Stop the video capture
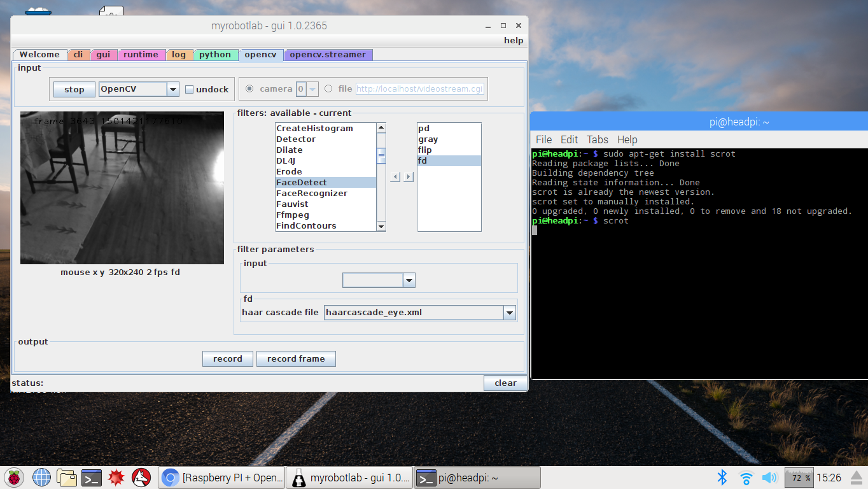This screenshot has height=489, width=868. tap(74, 89)
